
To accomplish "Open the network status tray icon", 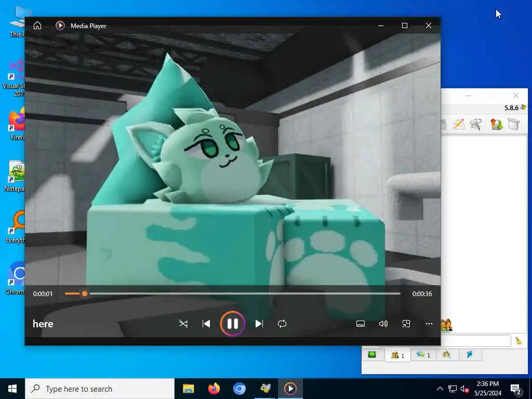I will point(453,389).
